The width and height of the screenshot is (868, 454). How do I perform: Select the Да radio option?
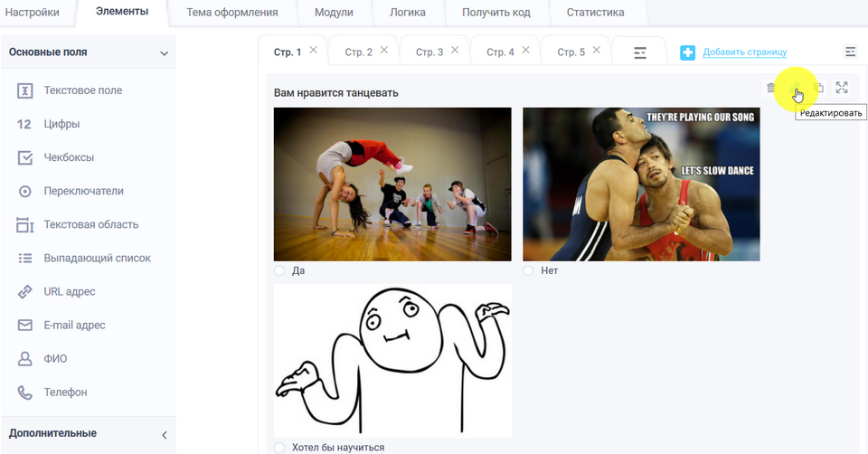279,270
